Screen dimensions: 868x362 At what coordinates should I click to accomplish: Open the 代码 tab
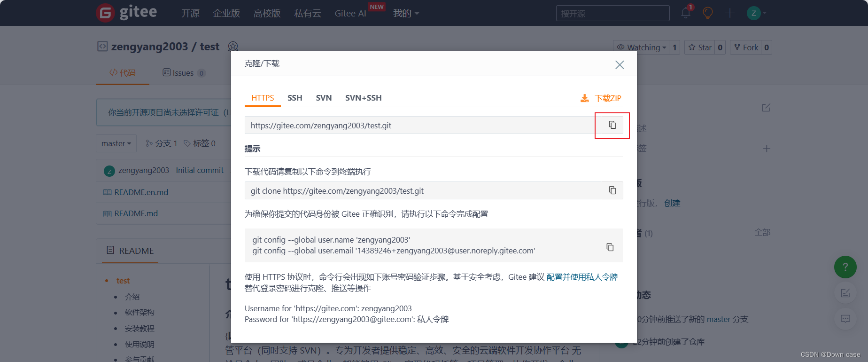click(x=123, y=73)
